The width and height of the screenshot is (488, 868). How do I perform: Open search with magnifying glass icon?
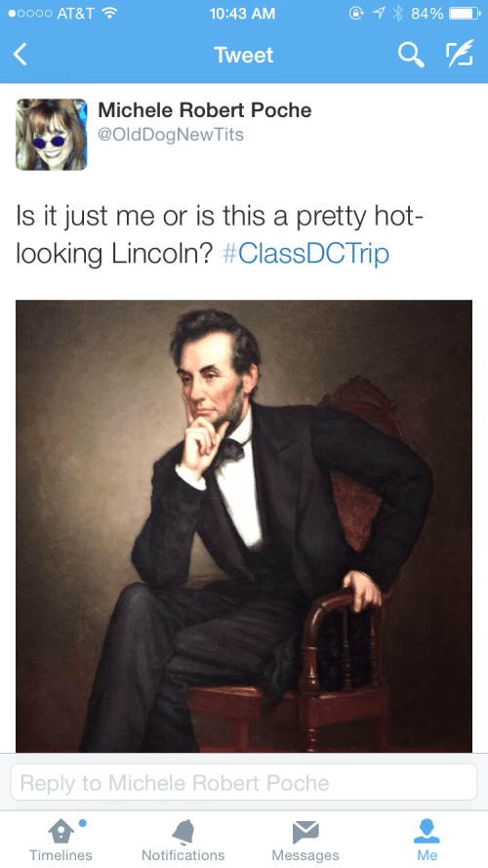pos(411,55)
